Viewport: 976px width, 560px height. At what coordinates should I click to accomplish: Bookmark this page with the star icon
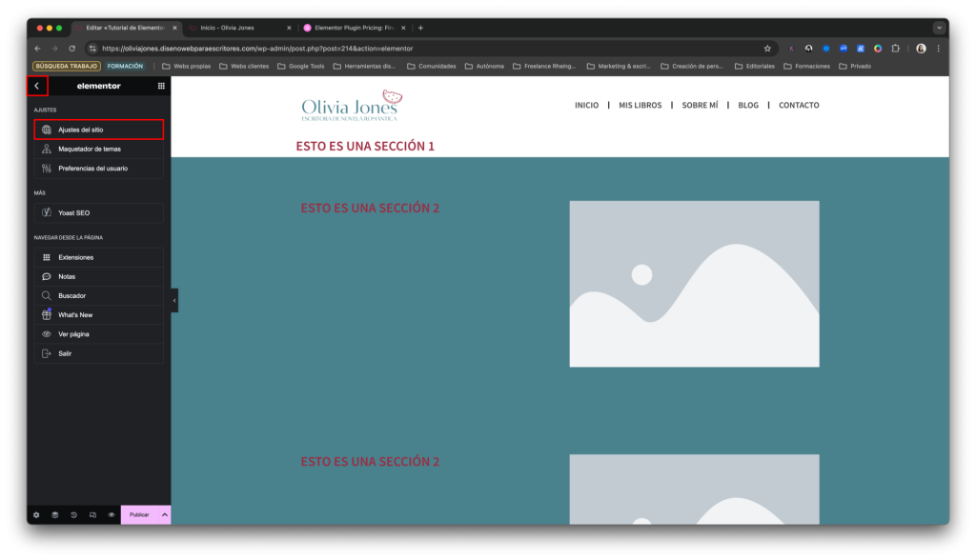click(767, 48)
